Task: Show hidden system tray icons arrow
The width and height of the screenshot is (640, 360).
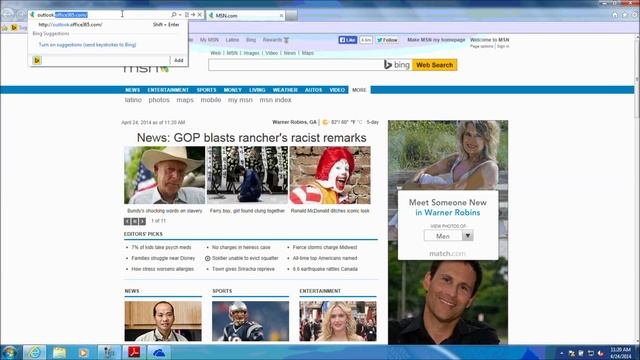Action: 562,353
